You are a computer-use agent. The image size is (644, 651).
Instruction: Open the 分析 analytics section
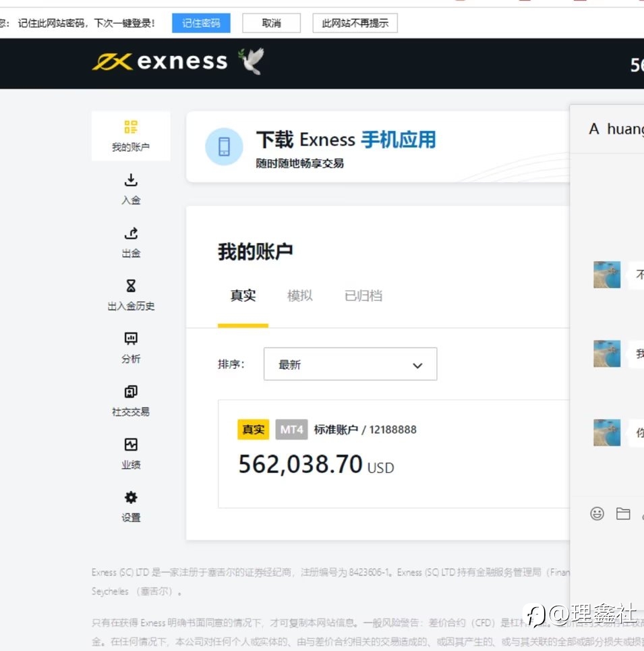pyautogui.click(x=131, y=348)
